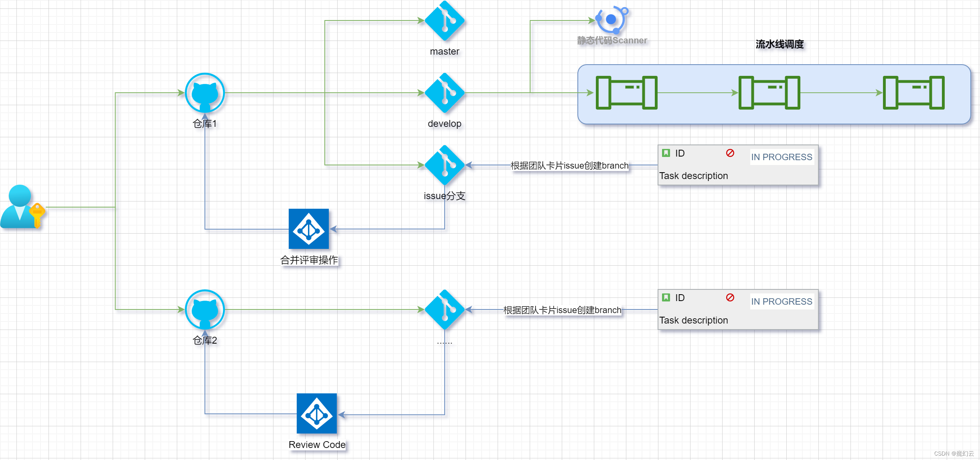Select the git icon above the dotted label
Viewport: 980px width, 460px height.
[445, 309]
